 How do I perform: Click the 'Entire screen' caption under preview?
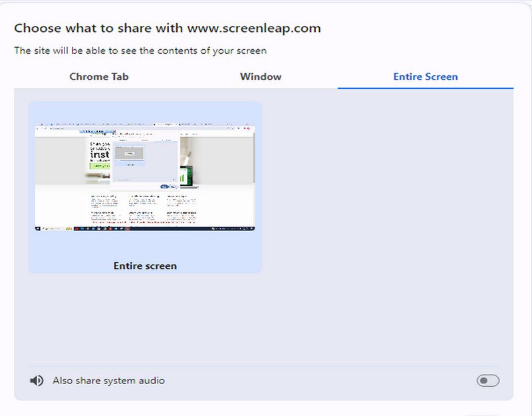coord(145,266)
